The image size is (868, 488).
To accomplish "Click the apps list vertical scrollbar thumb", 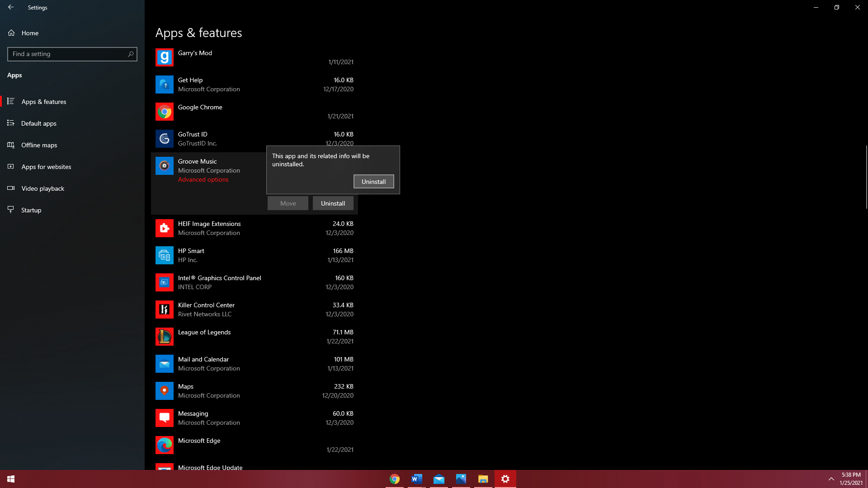I will point(866,177).
